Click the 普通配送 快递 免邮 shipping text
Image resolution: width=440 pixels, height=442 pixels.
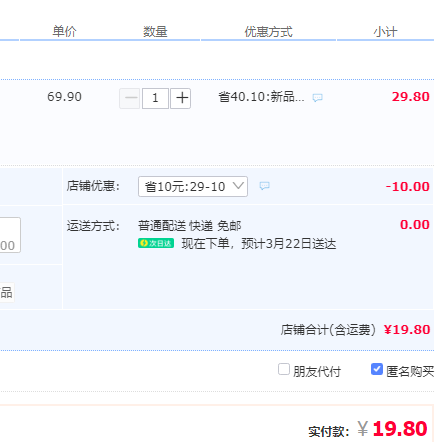coord(190,226)
